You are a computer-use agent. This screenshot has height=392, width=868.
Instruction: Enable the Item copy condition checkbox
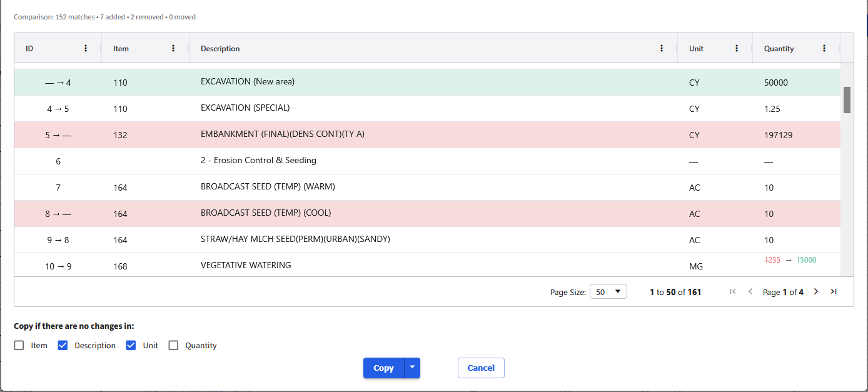(19, 345)
